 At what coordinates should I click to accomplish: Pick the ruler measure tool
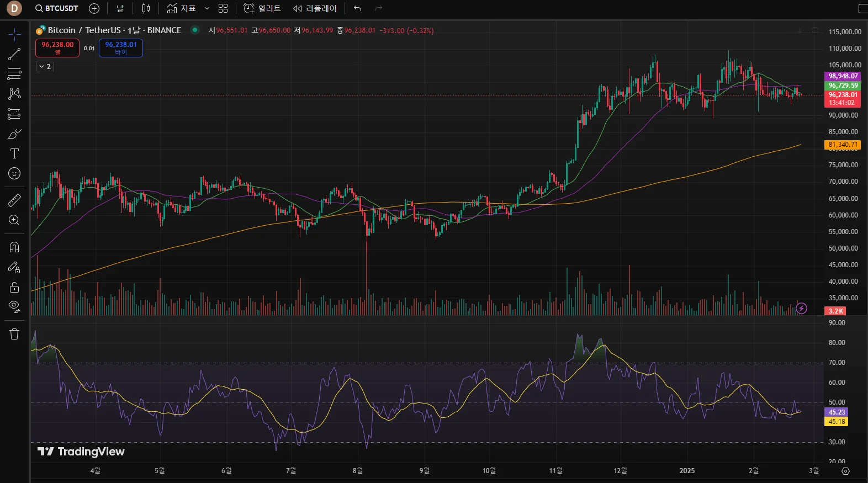tap(14, 200)
